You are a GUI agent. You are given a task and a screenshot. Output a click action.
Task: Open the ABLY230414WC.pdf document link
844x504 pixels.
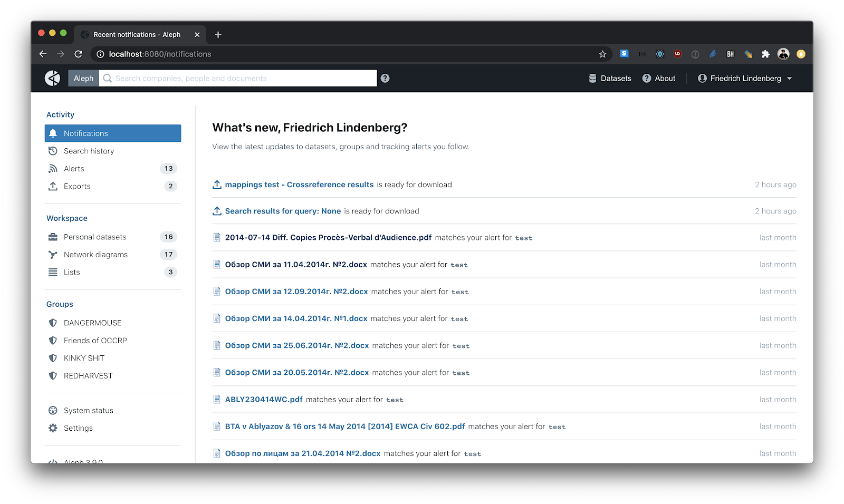click(x=264, y=399)
